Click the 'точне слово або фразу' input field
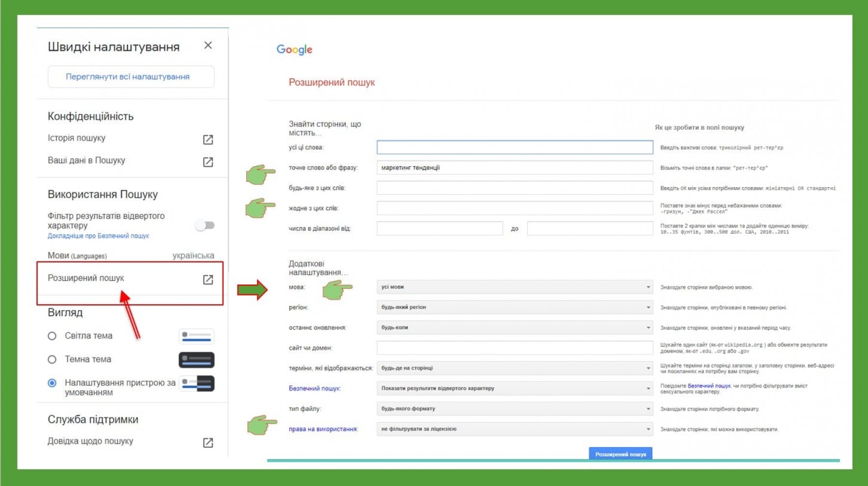Image resolution: width=868 pixels, height=486 pixels. pos(515,168)
